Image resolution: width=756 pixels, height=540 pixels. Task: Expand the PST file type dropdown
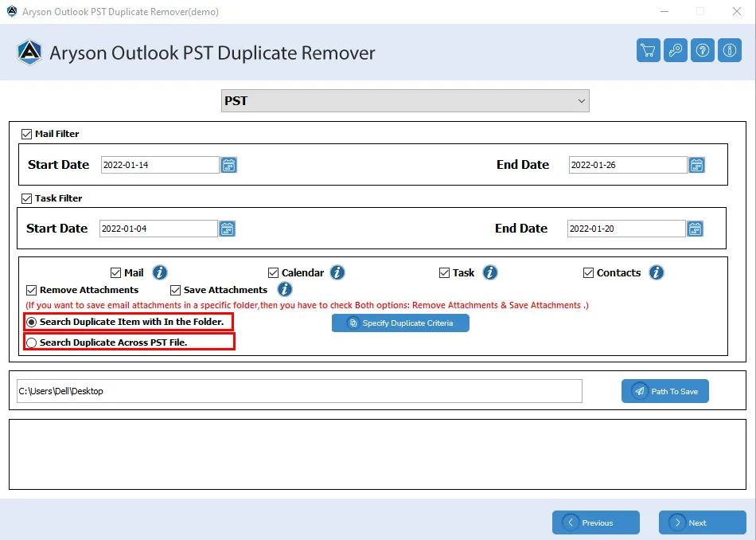(405, 101)
